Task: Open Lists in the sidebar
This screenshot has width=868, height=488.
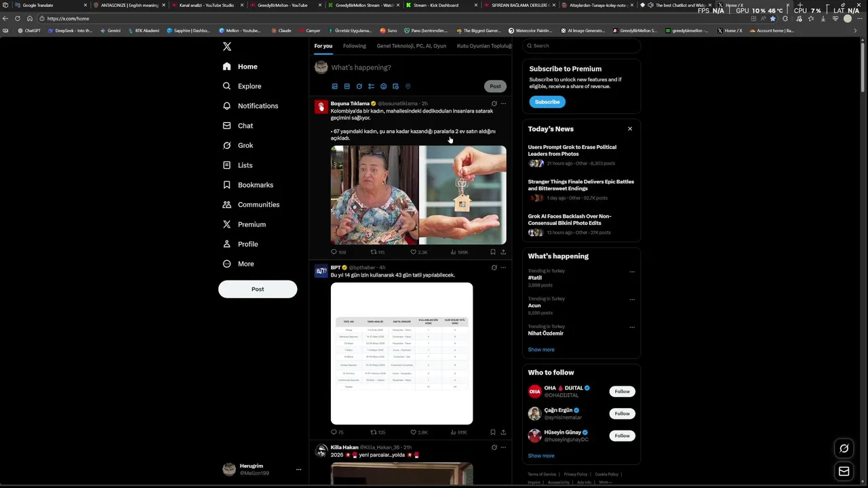Action: (237, 165)
